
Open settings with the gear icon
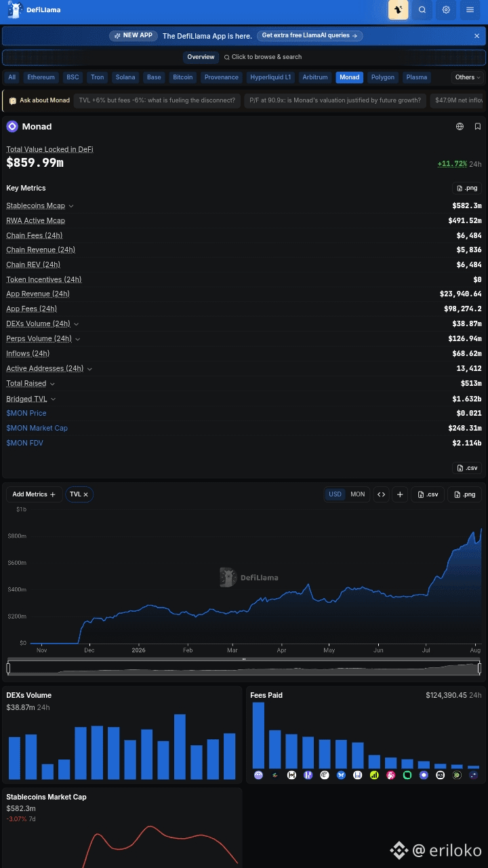click(x=446, y=9)
